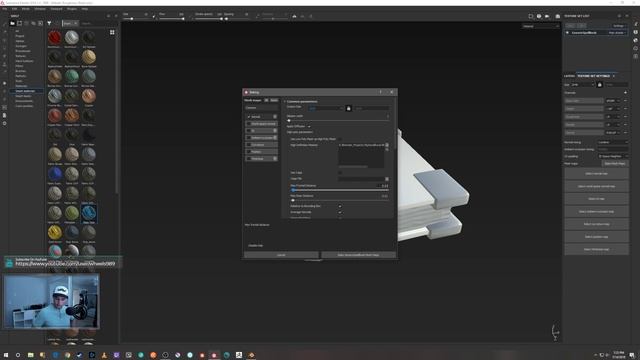This screenshot has height=360, width=640.
Task: Click None next to Mesh maps
Action: pyautogui.click(x=274, y=100)
